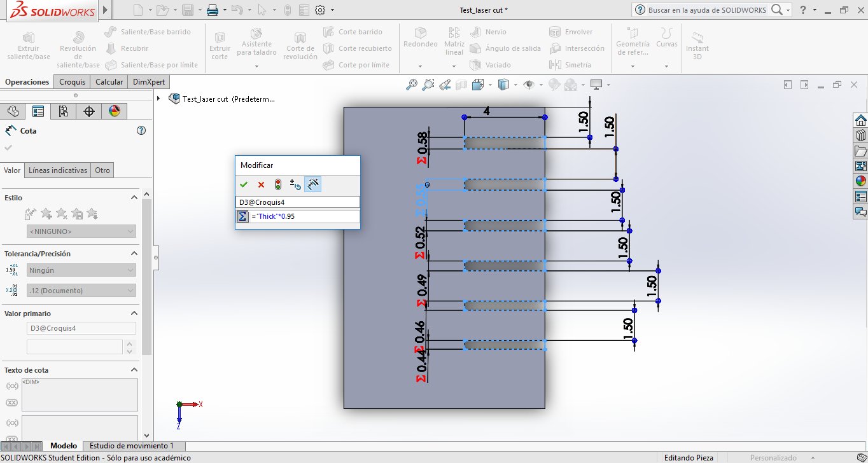Open the <NINGUNO> style dropdown
868x463 pixels.
click(81, 231)
